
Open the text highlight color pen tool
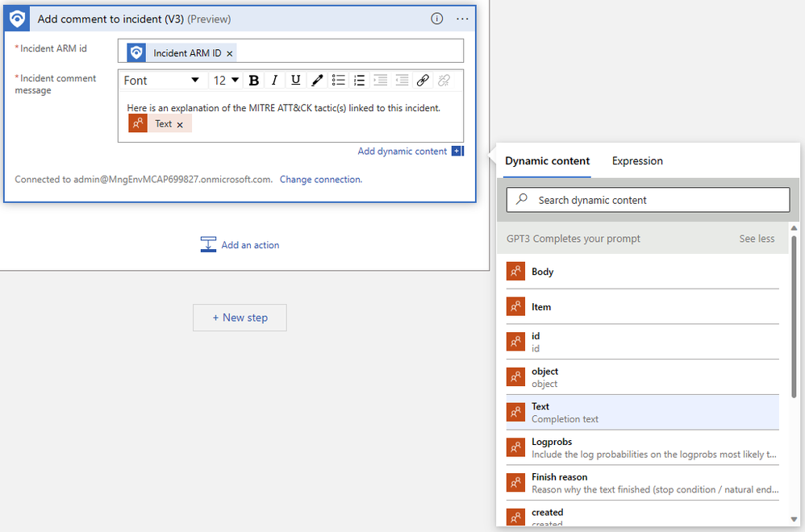317,81
